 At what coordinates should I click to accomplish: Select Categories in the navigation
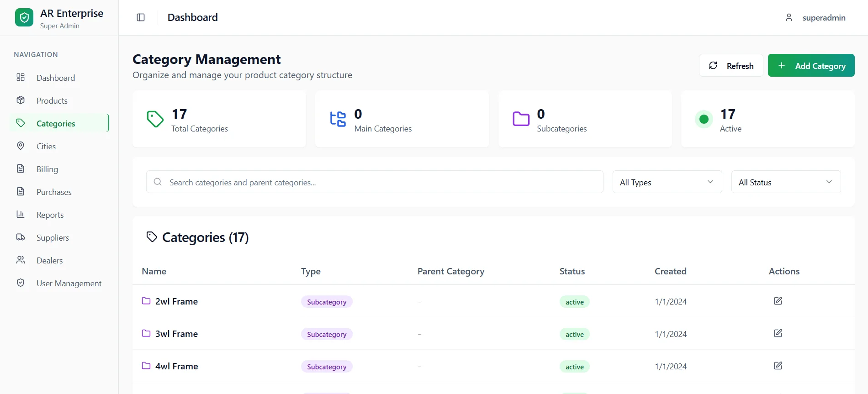pos(59,123)
